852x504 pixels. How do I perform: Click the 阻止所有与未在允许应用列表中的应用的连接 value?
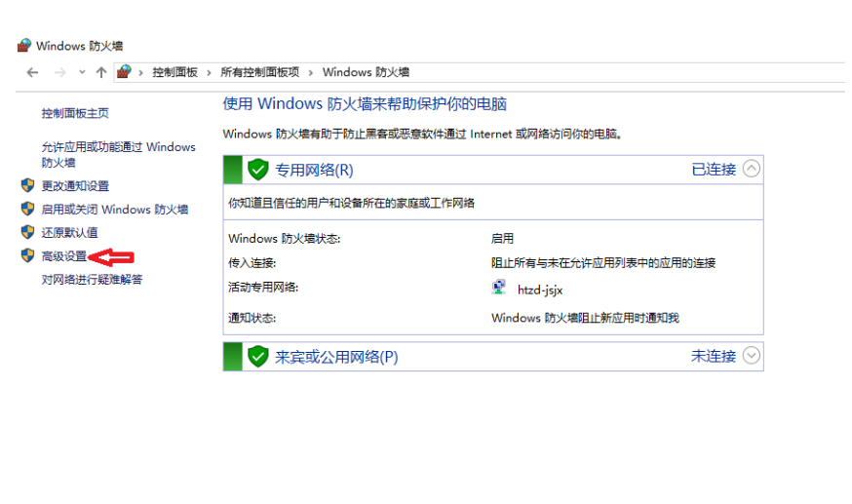[x=603, y=263]
